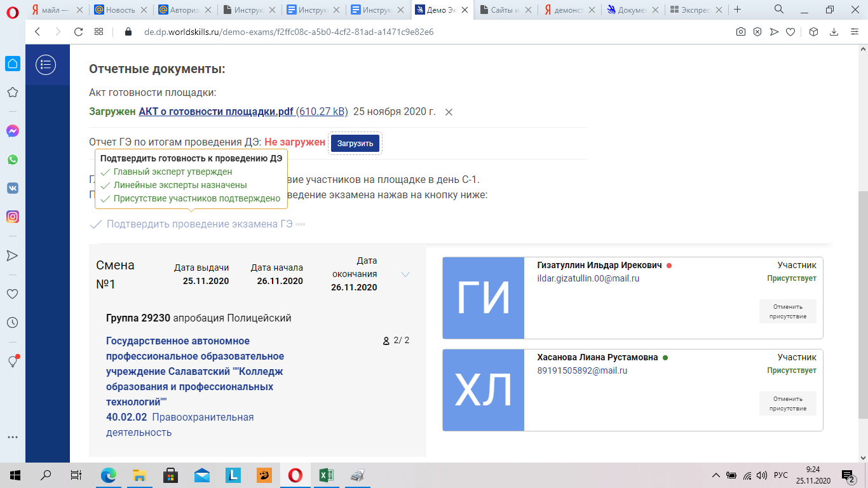The height and width of the screenshot is (488, 868).
Task: Open АКТ о готовности площадки.pdf link
Action: pyautogui.click(x=216, y=112)
